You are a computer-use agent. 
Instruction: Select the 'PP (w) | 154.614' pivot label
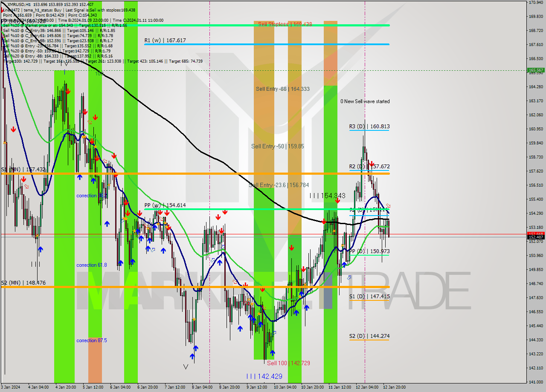tap(165, 205)
